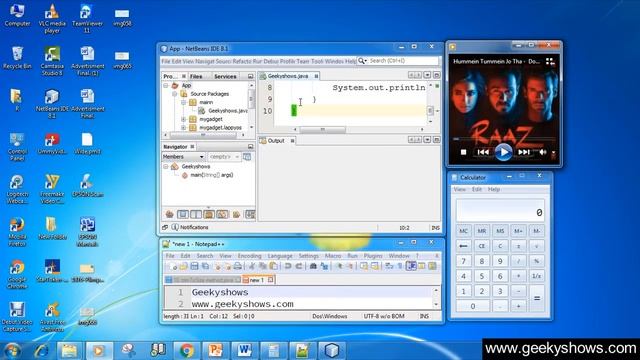
Task: Click the Notepad++ Save All icon
Action: point(205,267)
